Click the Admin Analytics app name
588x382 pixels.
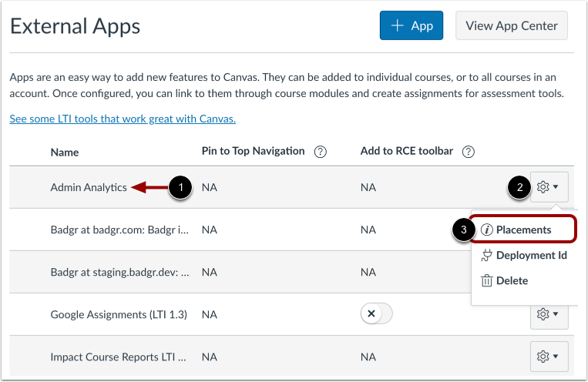point(89,187)
